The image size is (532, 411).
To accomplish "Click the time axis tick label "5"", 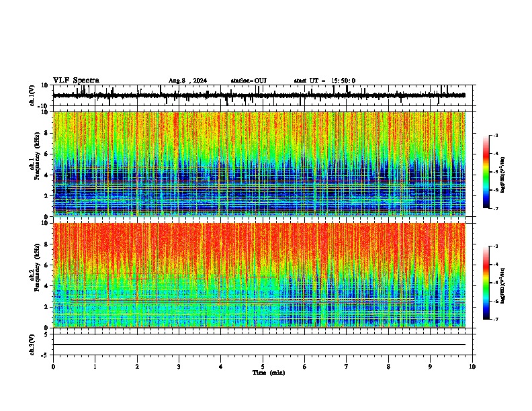I will (x=263, y=367).
